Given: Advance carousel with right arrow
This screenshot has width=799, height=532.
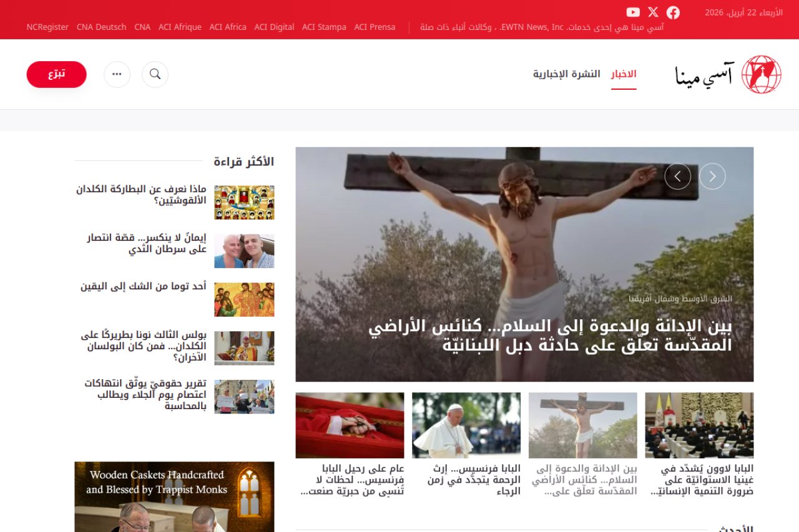Looking at the screenshot, I should tap(712, 177).
